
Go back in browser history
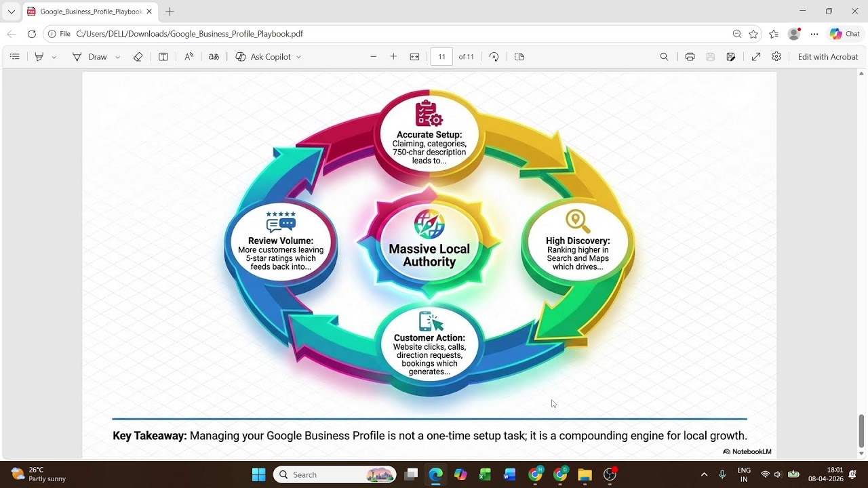click(11, 34)
